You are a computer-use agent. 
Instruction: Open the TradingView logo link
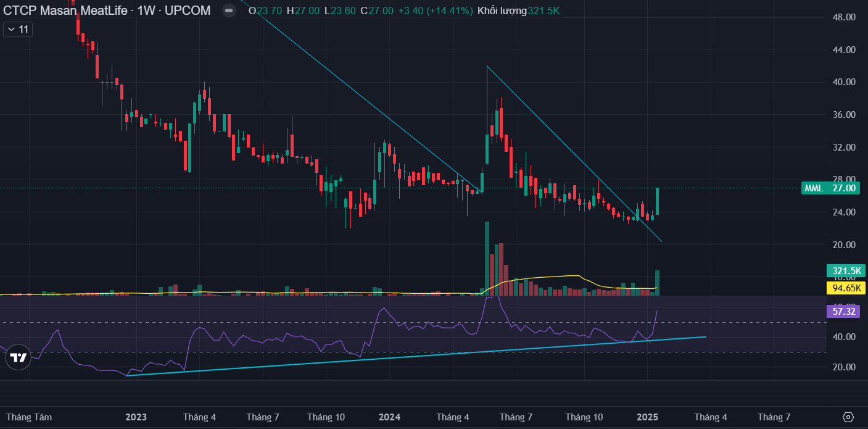coord(18,357)
